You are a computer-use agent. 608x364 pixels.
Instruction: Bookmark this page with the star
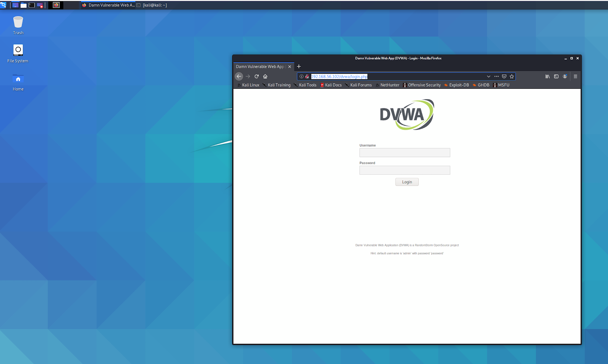click(512, 76)
